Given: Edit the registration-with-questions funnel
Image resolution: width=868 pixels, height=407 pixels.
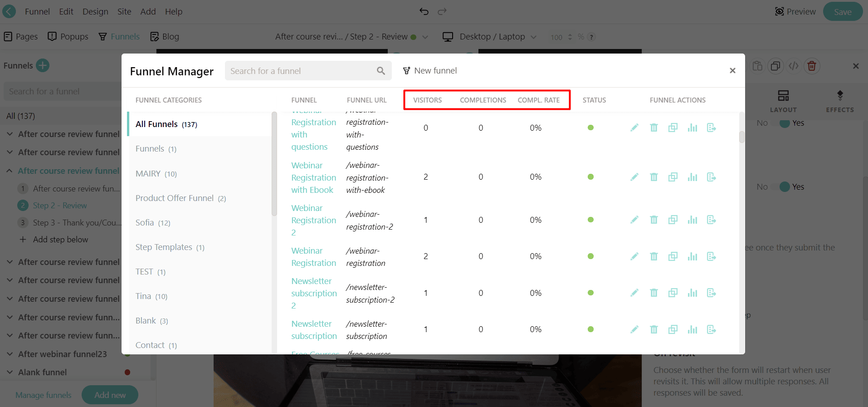Looking at the screenshot, I should 634,127.
